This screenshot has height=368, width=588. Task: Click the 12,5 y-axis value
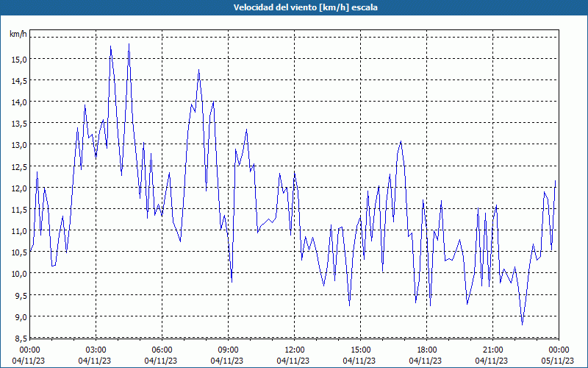19,166
